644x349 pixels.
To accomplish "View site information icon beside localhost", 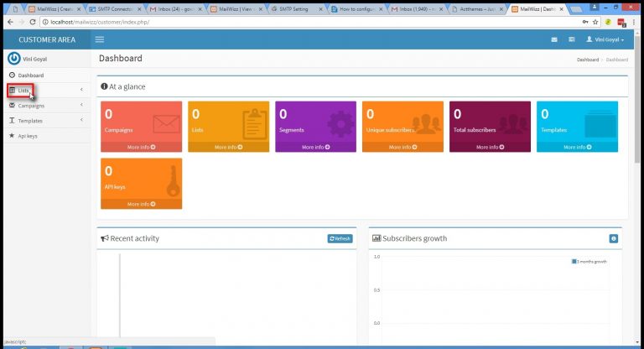I will point(45,22).
